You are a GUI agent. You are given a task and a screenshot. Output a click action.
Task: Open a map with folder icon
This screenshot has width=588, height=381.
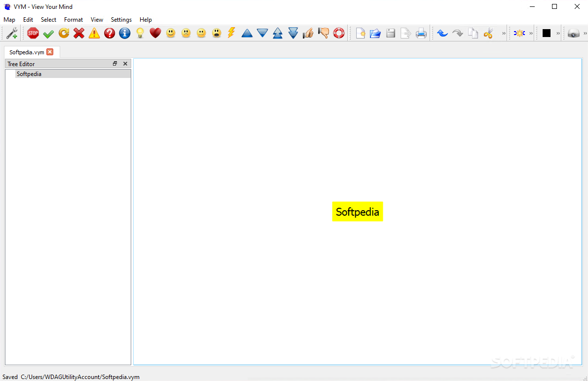tap(375, 34)
